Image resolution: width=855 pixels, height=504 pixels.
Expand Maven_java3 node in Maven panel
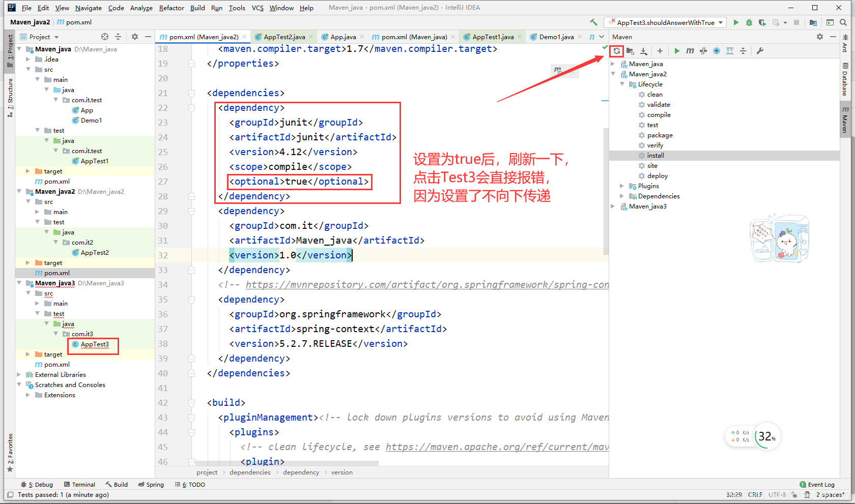point(613,206)
